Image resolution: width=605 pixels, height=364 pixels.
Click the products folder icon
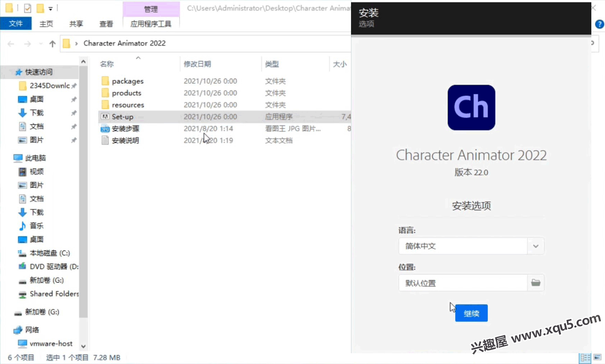pyautogui.click(x=105, y=93)
